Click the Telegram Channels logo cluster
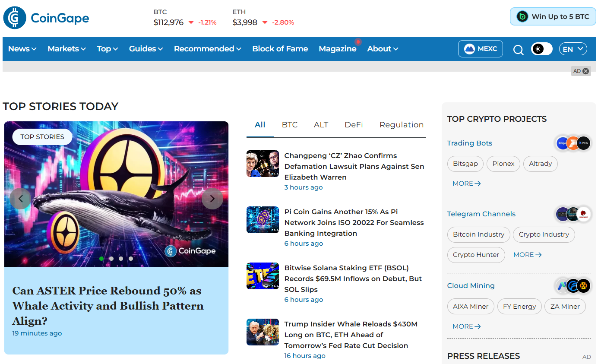Image resolution: width=601 pixels, height=364 pixels. point(573,214)
